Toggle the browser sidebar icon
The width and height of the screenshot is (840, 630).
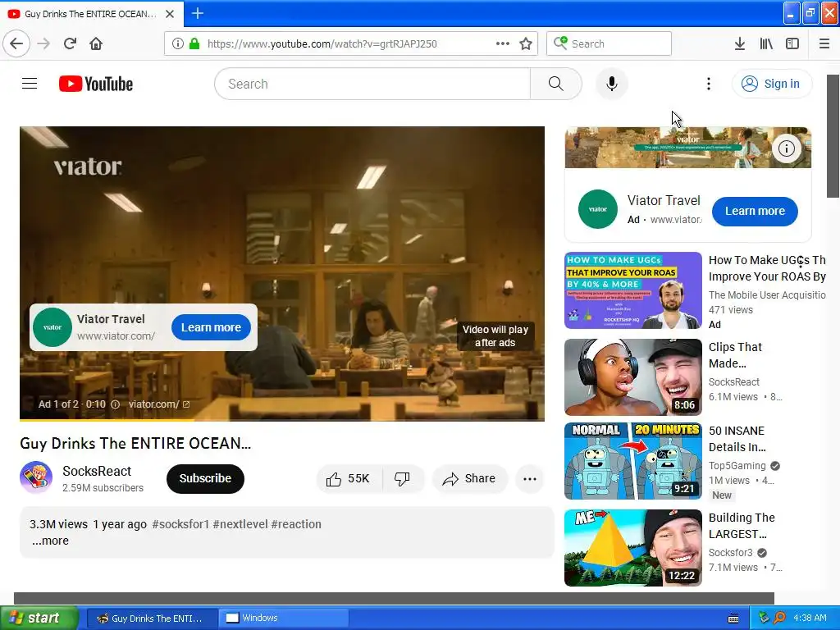point(792,43)
